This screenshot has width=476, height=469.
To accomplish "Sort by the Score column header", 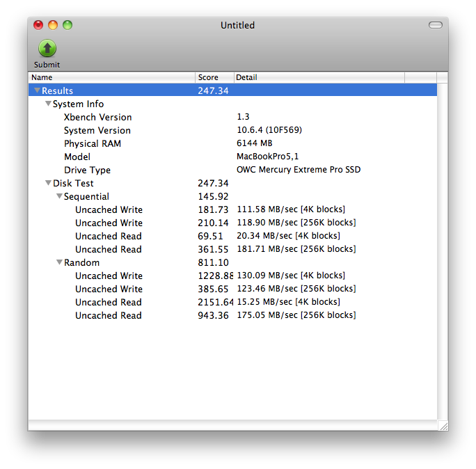I will (214, 77).
